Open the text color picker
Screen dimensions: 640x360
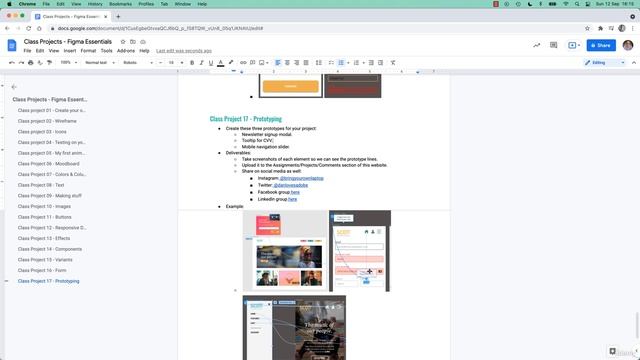(220, 63)
